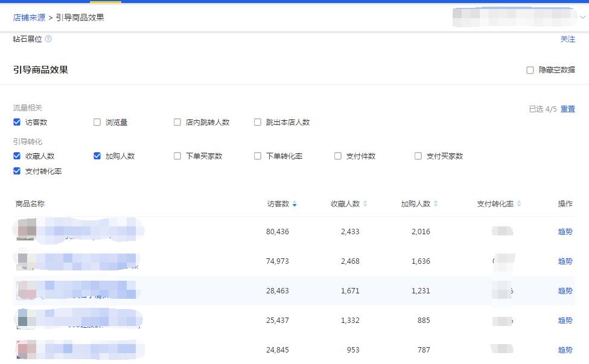589x364 pixels.
Task: Expand the account dropdown chevron at top right
Action: (x=582, y=18)
